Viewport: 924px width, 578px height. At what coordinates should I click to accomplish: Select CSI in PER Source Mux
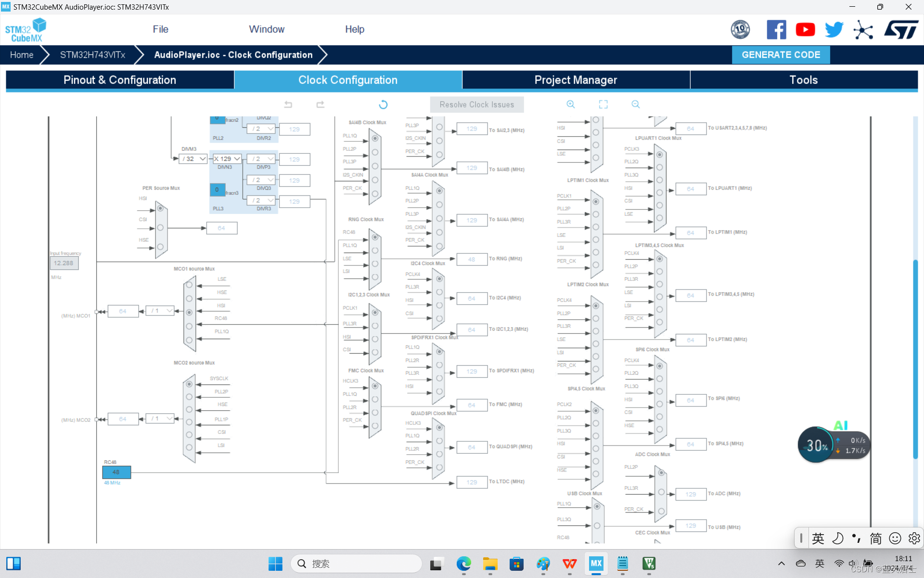pos(161,227)
